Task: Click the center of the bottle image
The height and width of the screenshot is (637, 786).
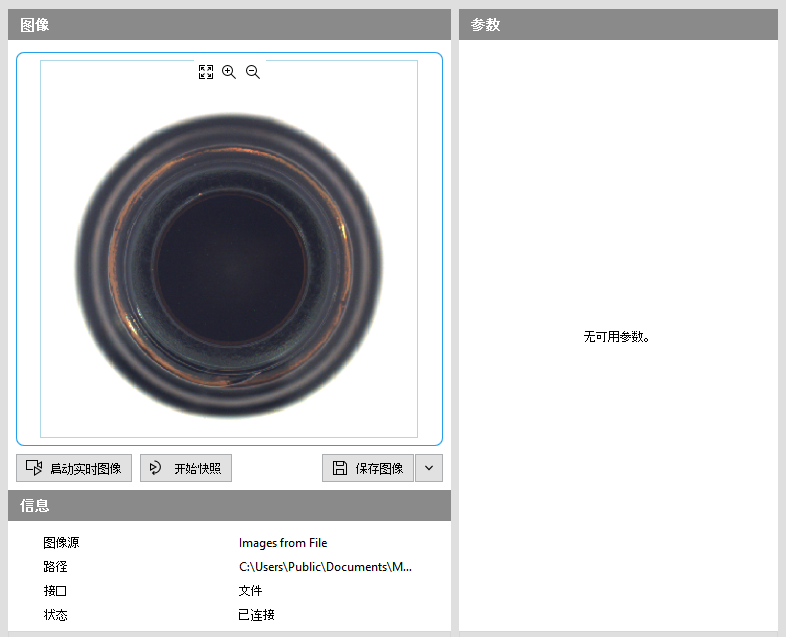Action: coord(229,265)
